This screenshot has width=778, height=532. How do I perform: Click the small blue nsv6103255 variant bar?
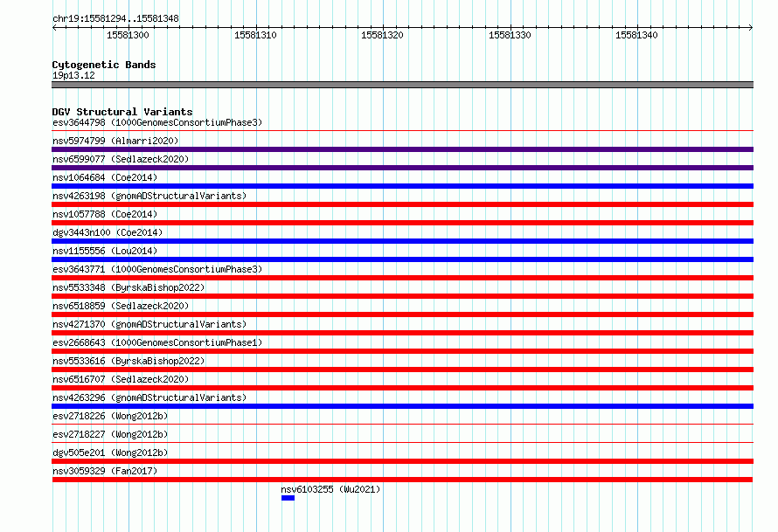click(288, 498)
